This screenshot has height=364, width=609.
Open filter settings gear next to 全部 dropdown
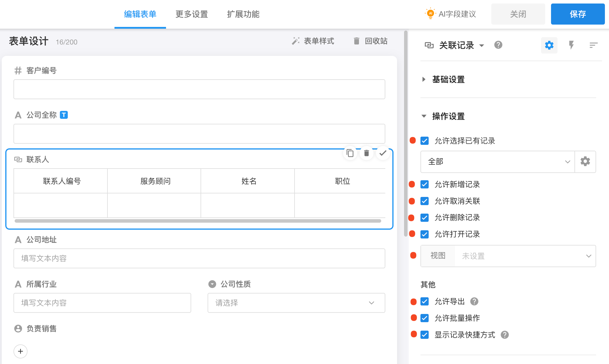585,162
